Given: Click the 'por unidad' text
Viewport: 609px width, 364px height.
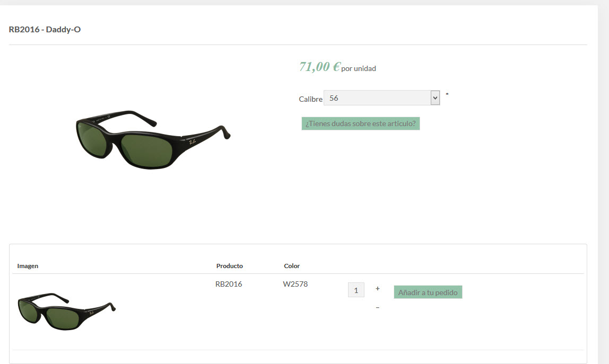Looking at the screenshot, I should pos(359,69).
